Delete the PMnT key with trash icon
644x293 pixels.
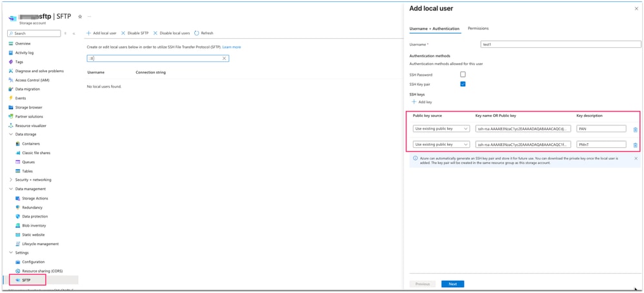[636, 145]
